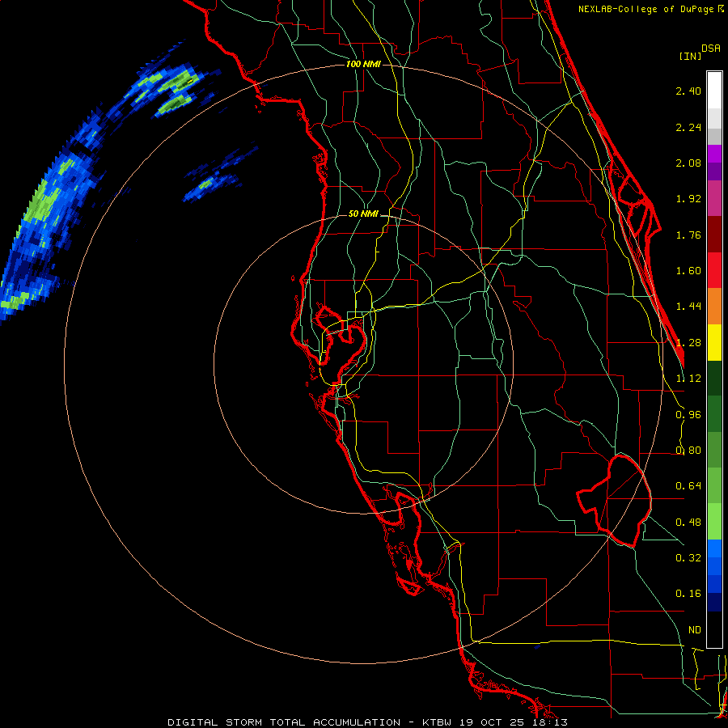Pick the magenta legend swatch above 2.08
728x728 pixels.
coord(714,154)
